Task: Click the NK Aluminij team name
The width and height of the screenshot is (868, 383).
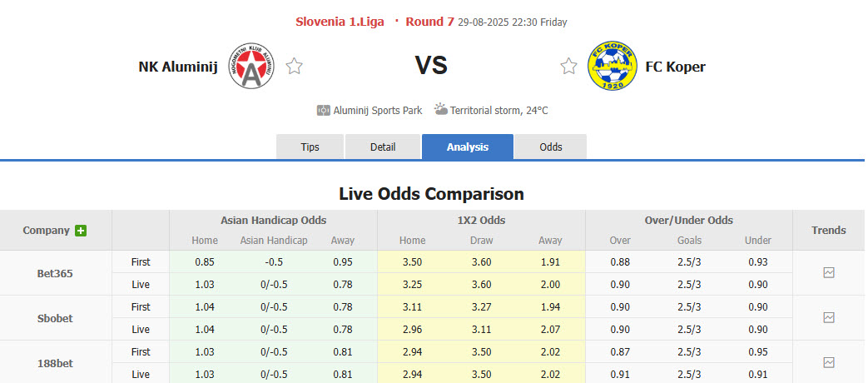Action: click(176, 67)
